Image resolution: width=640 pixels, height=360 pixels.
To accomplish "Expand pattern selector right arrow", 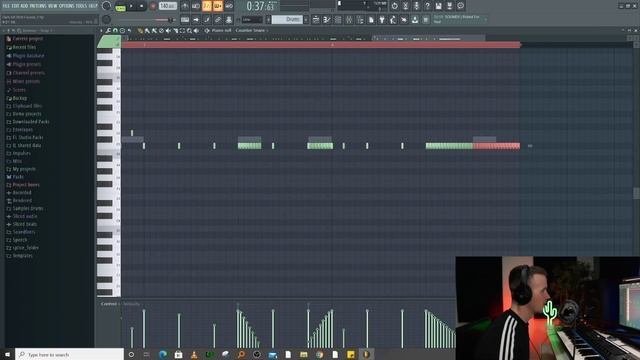I will coord(306,19).
